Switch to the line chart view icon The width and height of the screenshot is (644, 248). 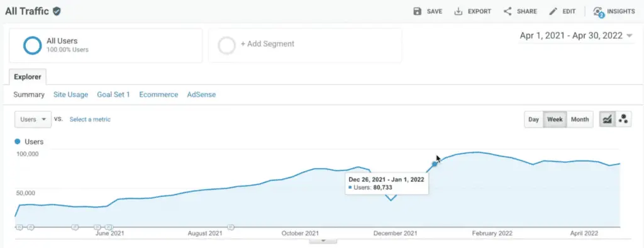click(x=607, y=120)
